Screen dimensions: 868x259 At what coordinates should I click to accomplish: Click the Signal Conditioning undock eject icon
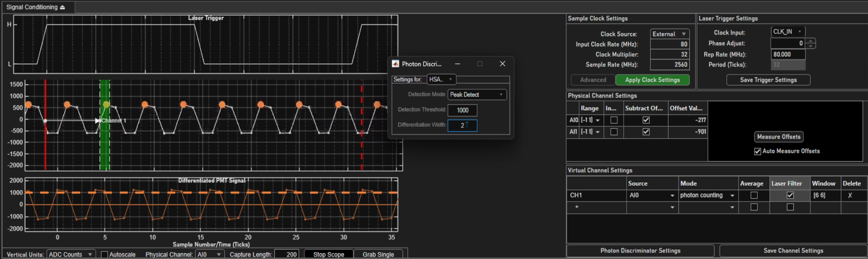pos(63,7)
